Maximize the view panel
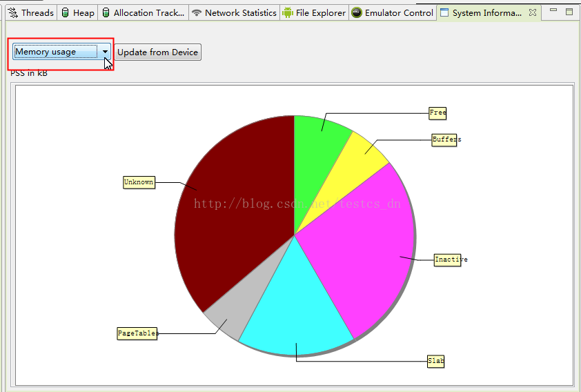The width and height of the screenshot is (581, 392). (569, 12)
